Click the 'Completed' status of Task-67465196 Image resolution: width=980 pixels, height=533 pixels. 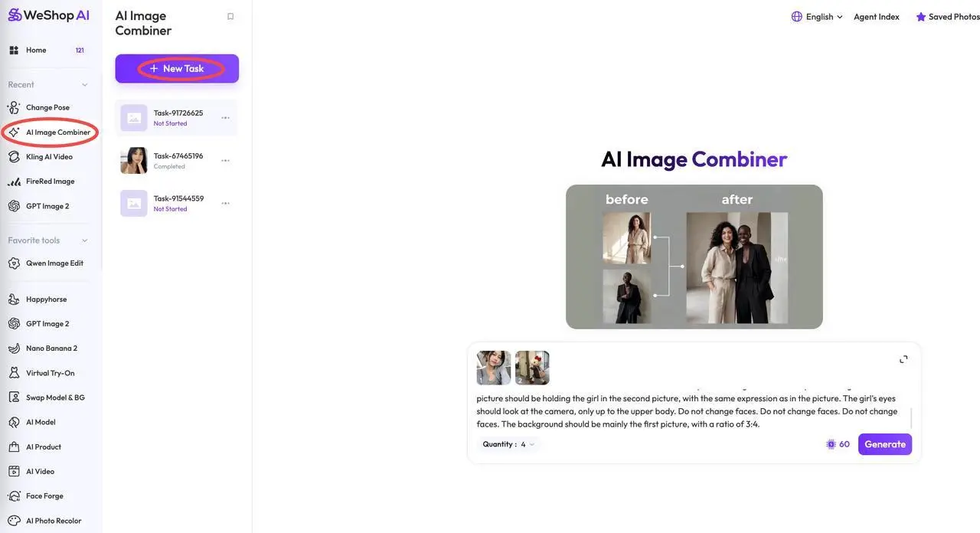pos(169,166)
